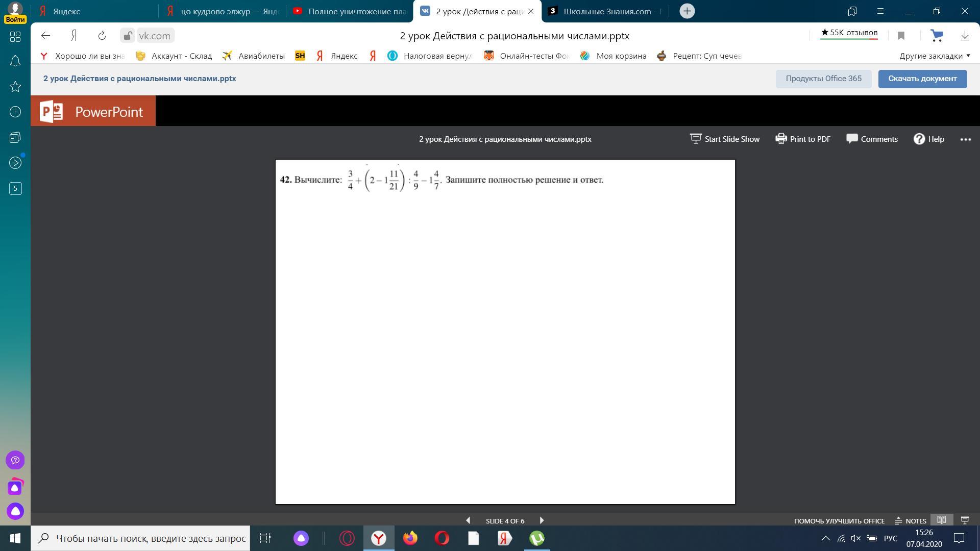Click Print to PDF printer icon
980x551 pixels.
point(781,139)
